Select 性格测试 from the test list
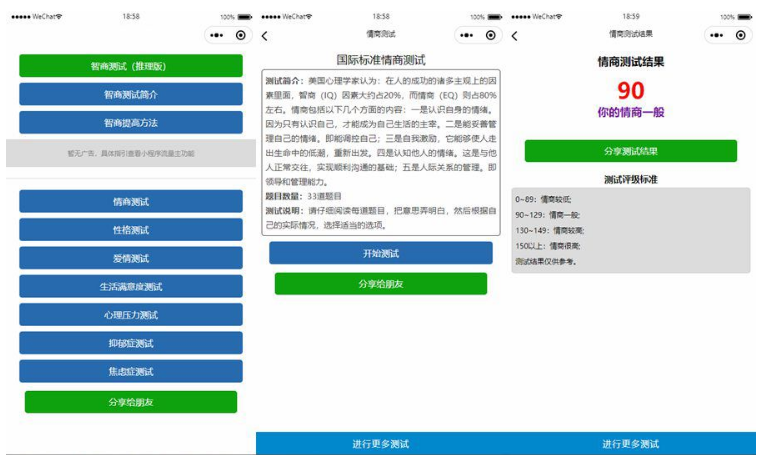This screenshot has height=455, width=766. [131, 230]
